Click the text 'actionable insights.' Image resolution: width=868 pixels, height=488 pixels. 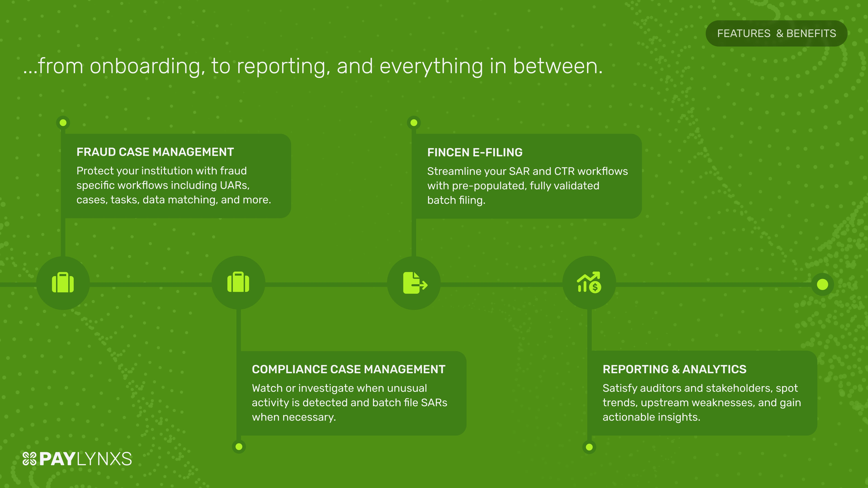coord(651,417)
